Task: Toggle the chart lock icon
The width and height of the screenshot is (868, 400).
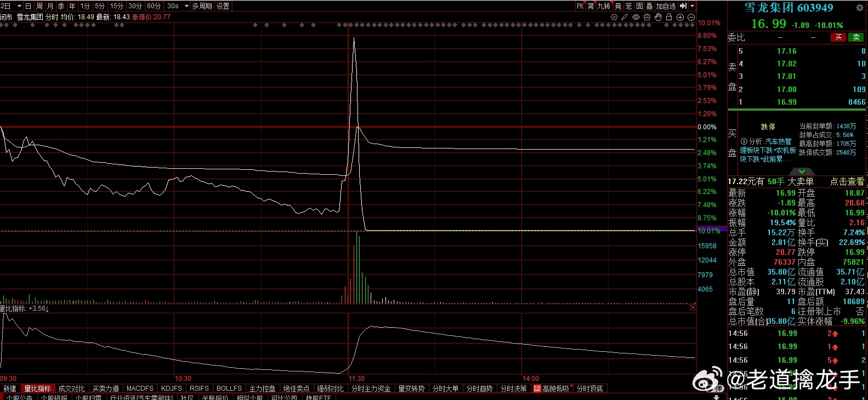Action: [x=669, y=17]
